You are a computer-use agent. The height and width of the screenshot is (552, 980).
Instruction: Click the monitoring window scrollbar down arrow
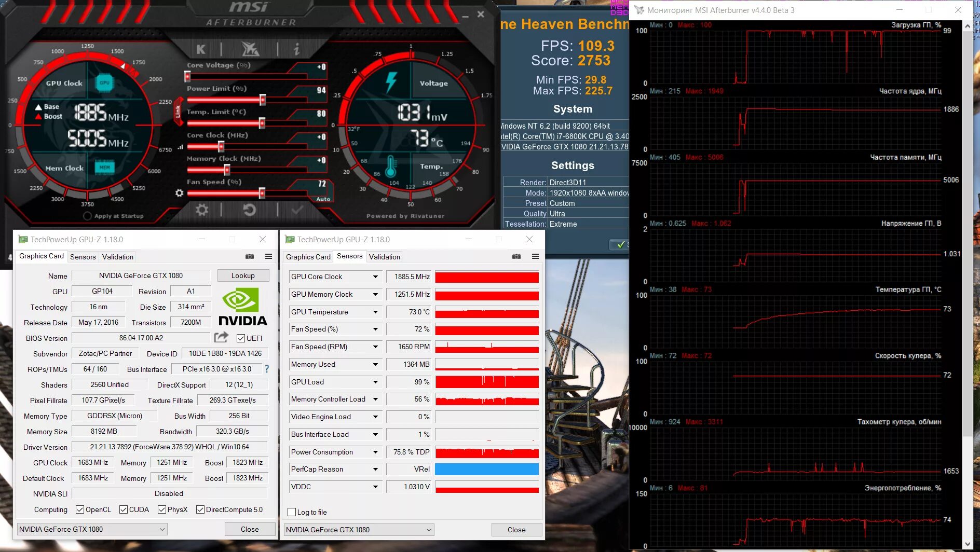[968, 544]
